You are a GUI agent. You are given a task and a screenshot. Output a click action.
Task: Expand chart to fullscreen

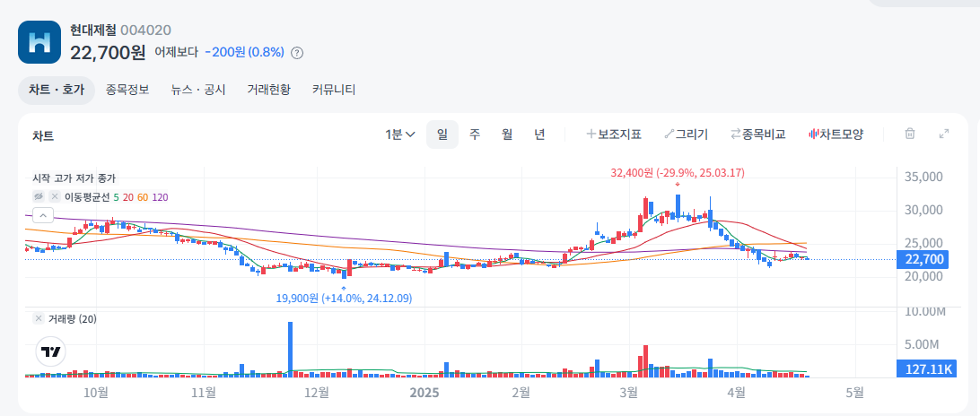click(944, 134)
